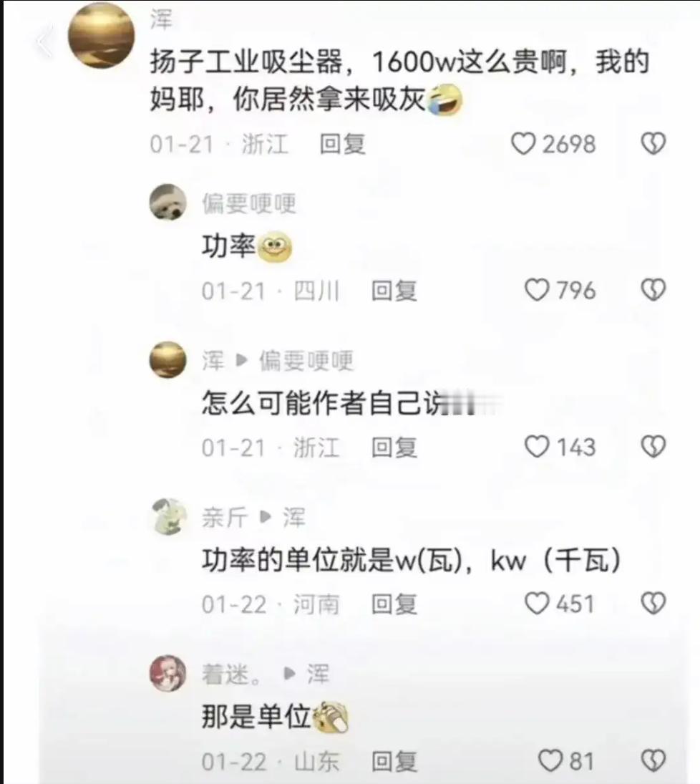Like the 功率 comment with 796 likes
The height and width of the screenshot is (784, 700).
(537, 291)
